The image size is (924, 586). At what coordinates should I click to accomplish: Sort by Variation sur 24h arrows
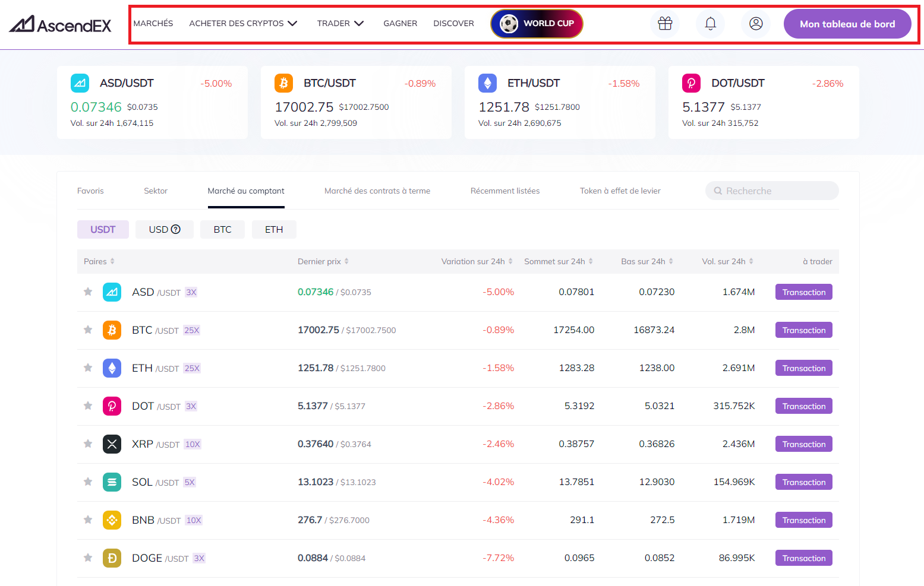(510, 261)
